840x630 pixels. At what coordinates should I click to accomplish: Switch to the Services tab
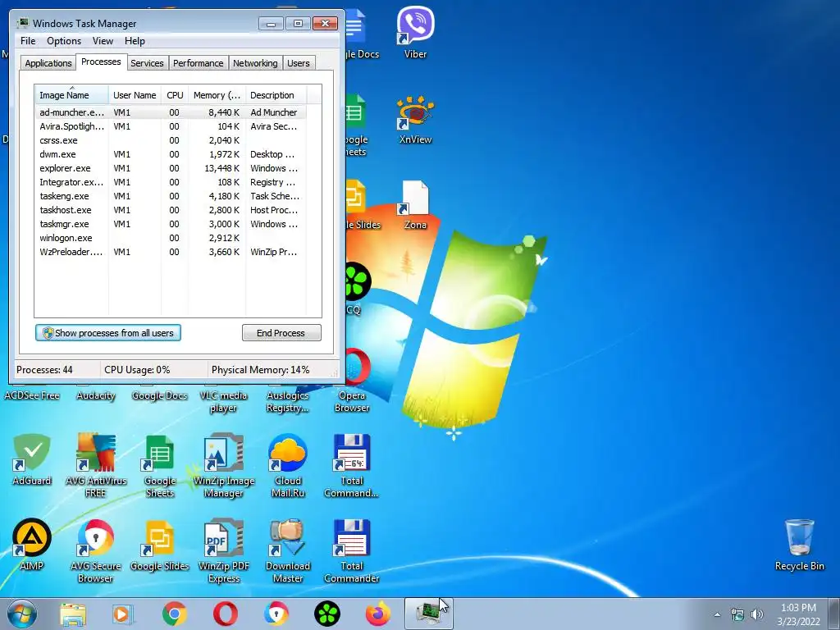[147, 63]
